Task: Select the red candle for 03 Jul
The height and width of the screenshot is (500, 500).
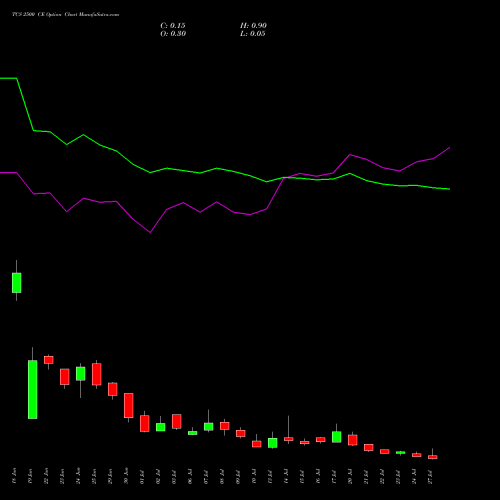Action: (177, 421)
